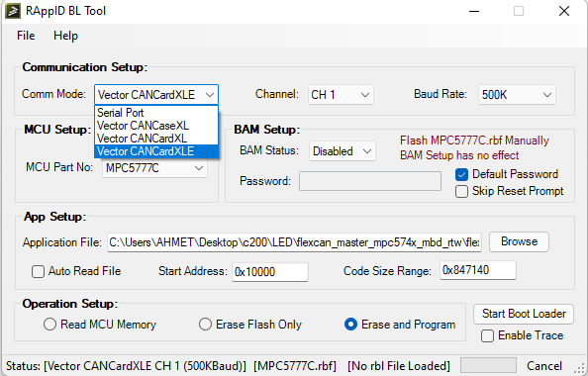Select the Read MCU Memory option
Viewport: 588px width, 376px height.
point(49,325)
